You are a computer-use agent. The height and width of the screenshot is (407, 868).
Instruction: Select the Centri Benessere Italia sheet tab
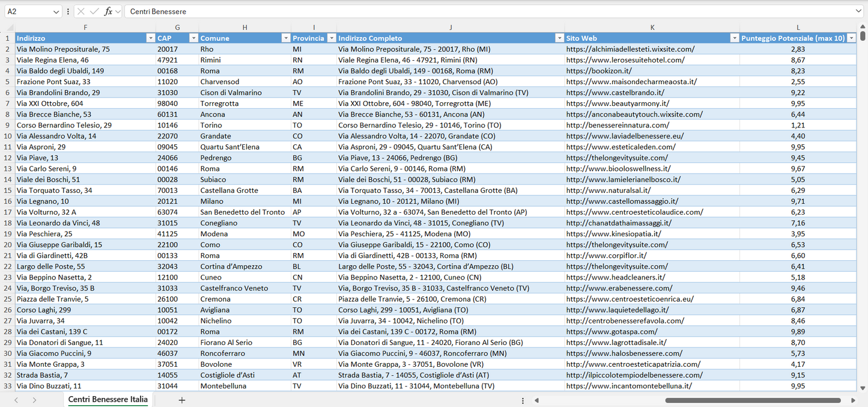107,399
